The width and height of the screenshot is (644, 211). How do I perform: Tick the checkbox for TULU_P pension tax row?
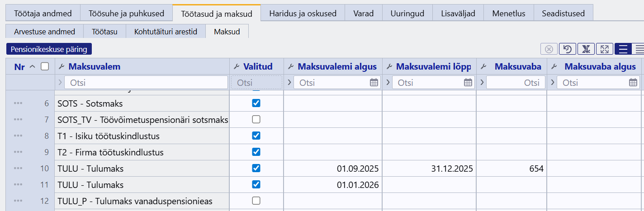(x=256, y=201)
